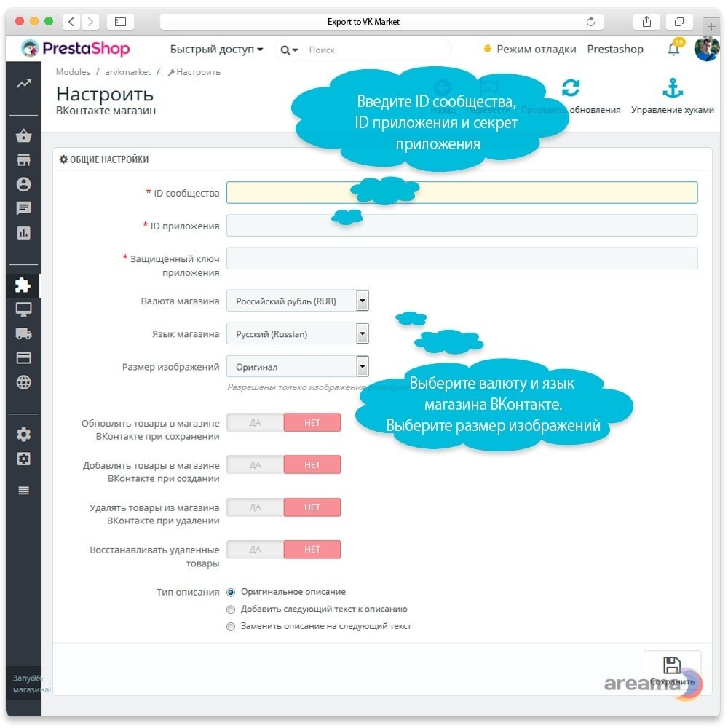Select 'Заменить описание на следующий текст' radio
728x728 pixels.
click(231, 627)
